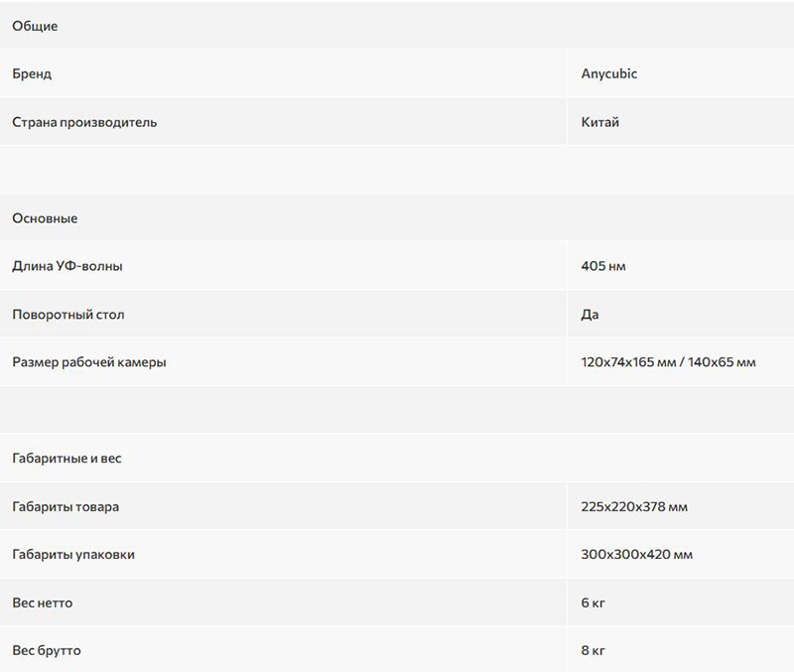Select the Габариты товара label
The image size is (794, 672).
click(66, 507)
